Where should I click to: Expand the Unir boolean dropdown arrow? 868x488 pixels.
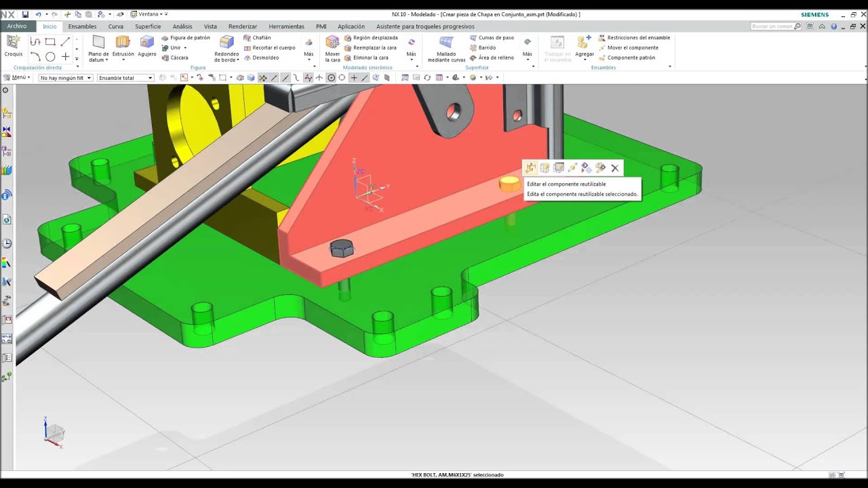[x=185, y=48]
